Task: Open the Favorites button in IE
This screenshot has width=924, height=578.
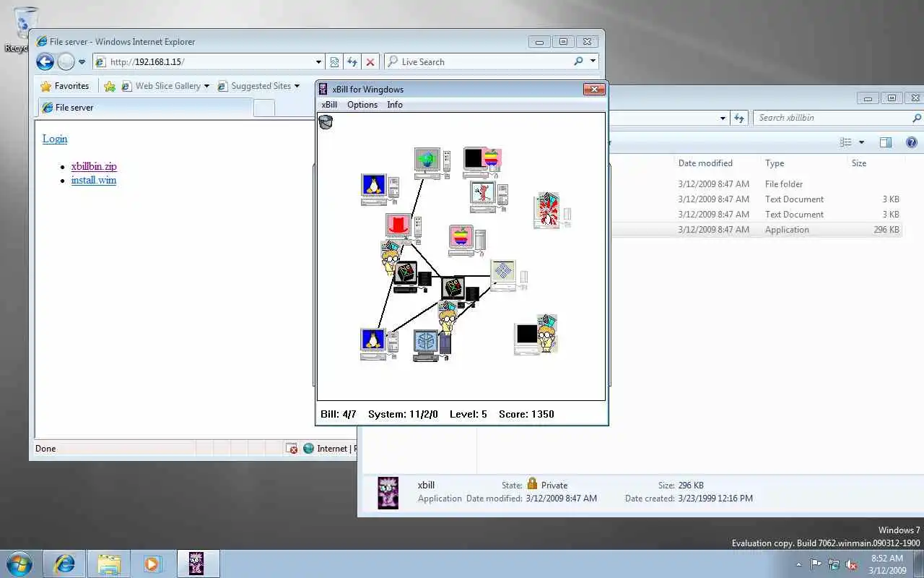Action: point(65,86)
